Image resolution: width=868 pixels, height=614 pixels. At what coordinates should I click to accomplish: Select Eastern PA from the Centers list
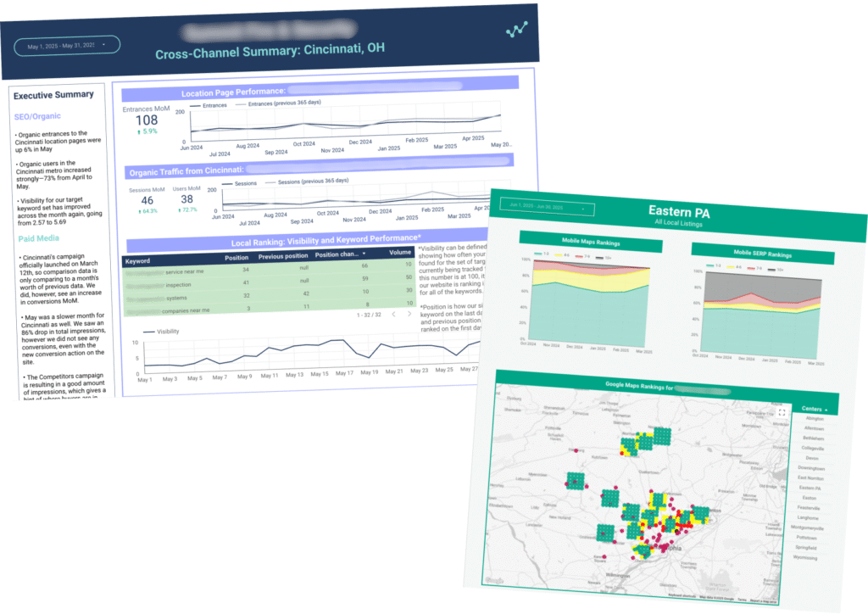813,488
